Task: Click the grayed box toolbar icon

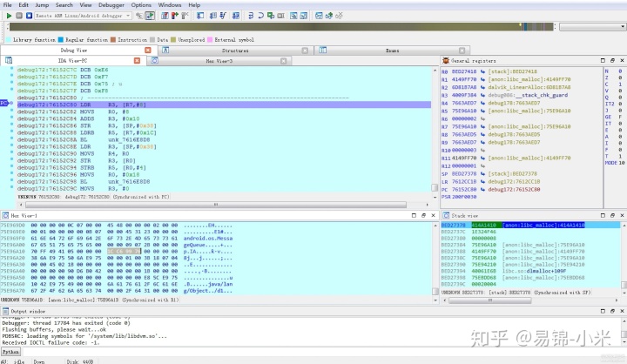Action: coord(280,16)
